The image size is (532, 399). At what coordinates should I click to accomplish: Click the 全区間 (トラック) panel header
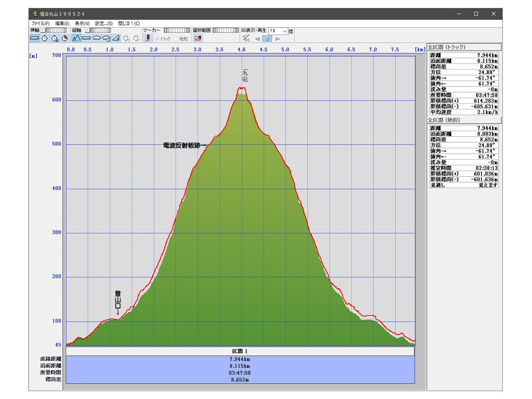coord(464,47)
